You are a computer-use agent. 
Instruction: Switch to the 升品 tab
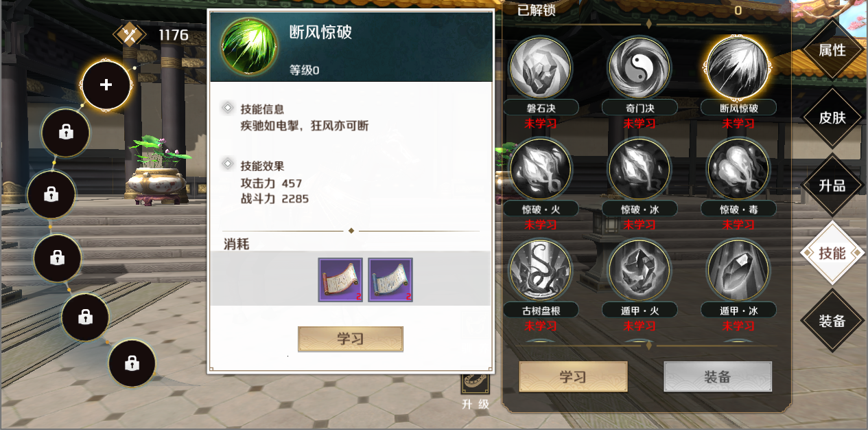pyautogui.click(x=832, y=185)
